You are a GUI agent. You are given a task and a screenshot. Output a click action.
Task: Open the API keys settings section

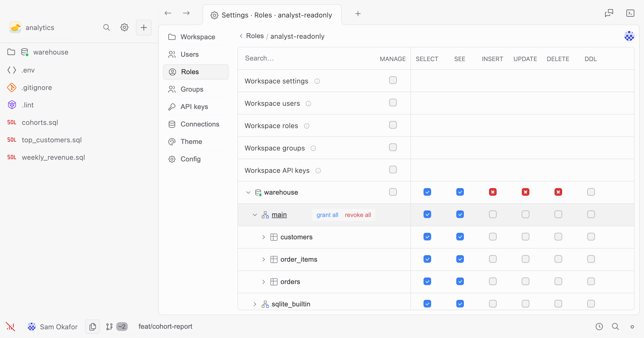click(x=196, y=107)
